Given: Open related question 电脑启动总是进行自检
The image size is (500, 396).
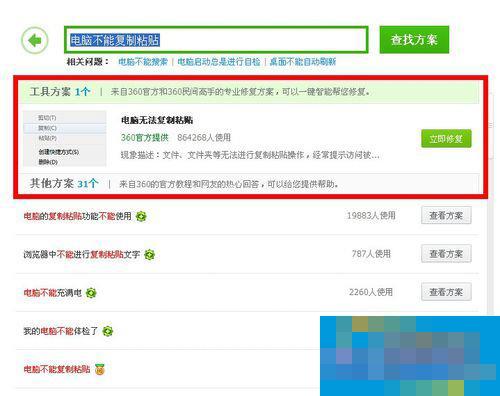Looking at the screenshot, I should pyautogui.click(x=219, y=62).
